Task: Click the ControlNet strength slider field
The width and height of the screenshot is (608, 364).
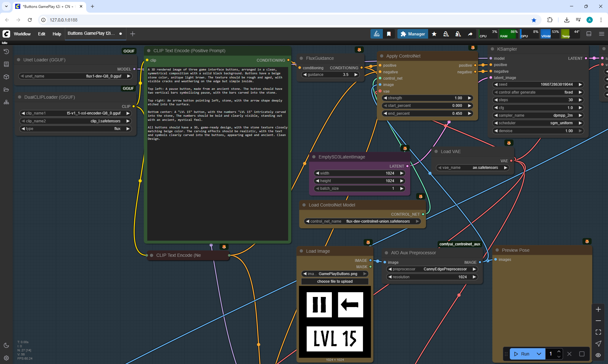Action: pos(427,98)
